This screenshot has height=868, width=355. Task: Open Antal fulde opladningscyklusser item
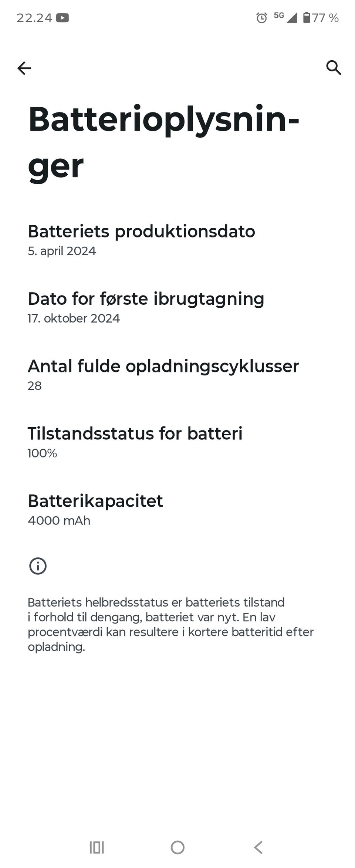tap(177, 375)
